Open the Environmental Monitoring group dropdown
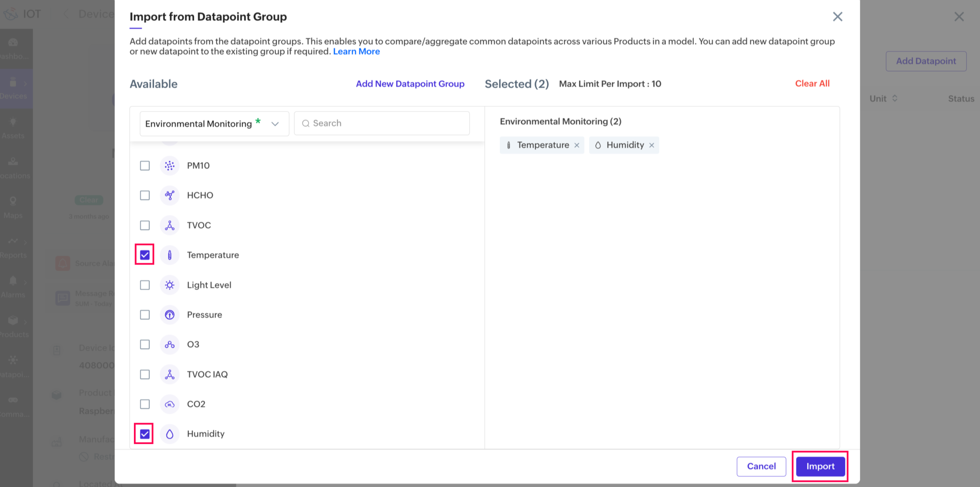Image resolution: width=980 pixels, height=487 pixels. [x=214, y=124]
